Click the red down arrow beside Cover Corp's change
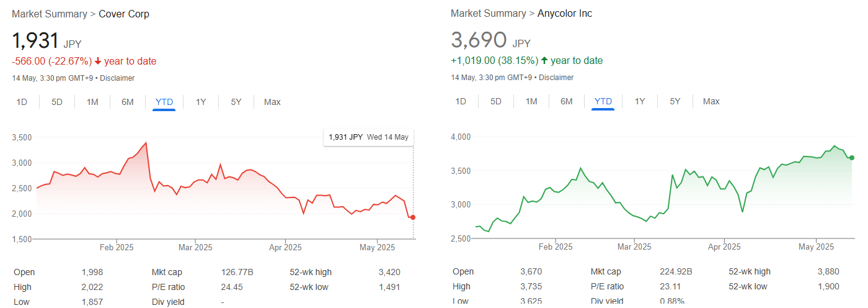This screenshot has height=308, width=868. click(x=98, y=61)
